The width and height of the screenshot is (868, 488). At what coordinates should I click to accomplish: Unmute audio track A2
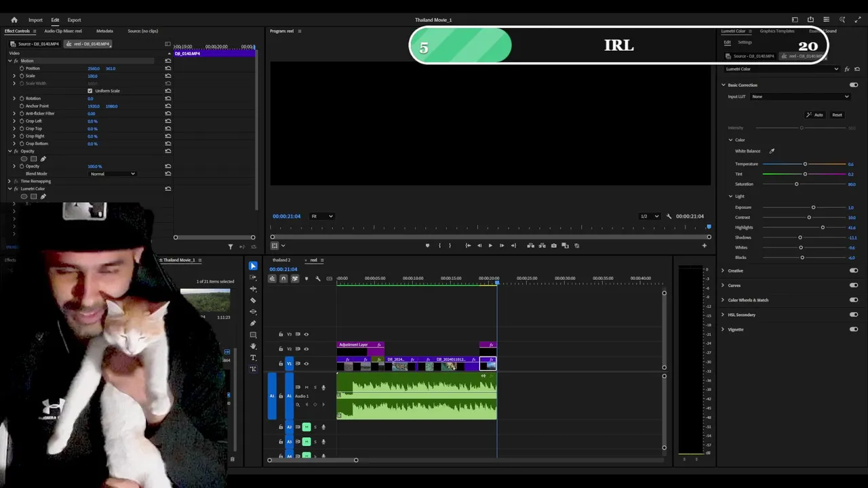[307, 427]
